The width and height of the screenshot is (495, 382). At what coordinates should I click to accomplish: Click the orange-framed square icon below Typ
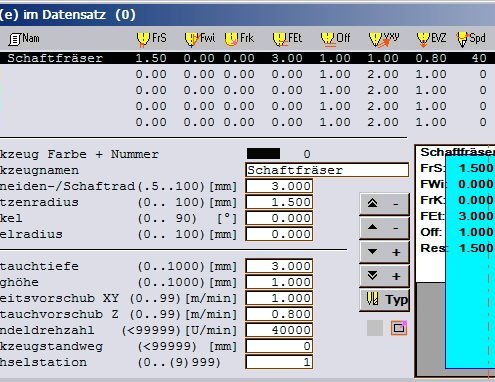(x=399, y=328)
